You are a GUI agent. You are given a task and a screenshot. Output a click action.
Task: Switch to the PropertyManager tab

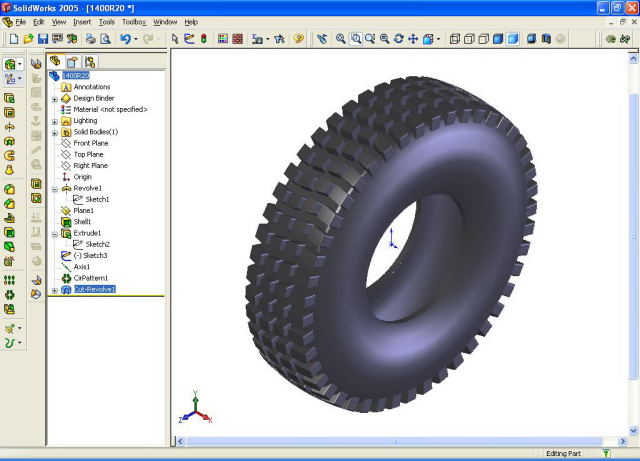pos(73,62)
